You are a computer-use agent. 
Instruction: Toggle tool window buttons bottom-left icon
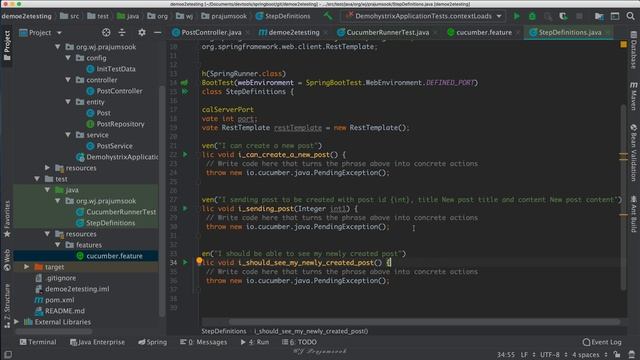click(x=8, y=354)
